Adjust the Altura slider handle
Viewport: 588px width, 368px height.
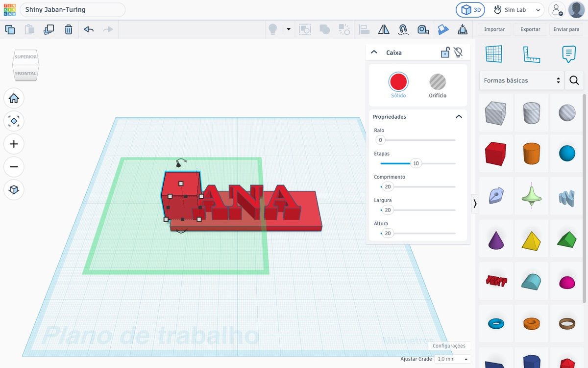[x=388, y=234]
